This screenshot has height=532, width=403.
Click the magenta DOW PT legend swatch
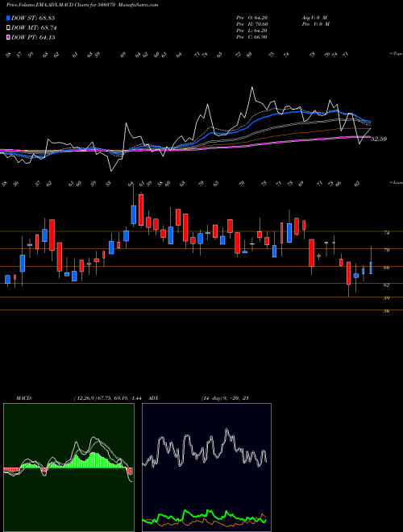coord(9,38)
